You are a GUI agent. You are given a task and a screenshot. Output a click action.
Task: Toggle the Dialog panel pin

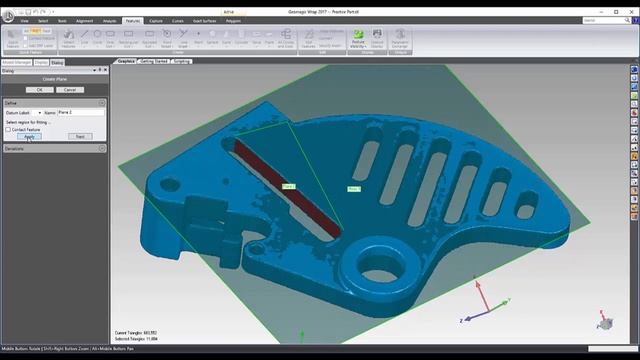point(100,70)
